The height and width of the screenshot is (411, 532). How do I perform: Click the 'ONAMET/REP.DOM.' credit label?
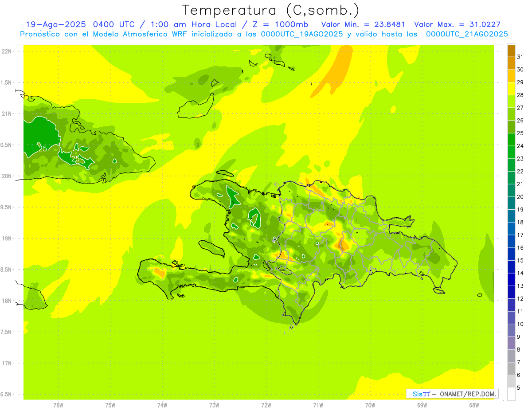pyautogui.click(x=468, y=394)
